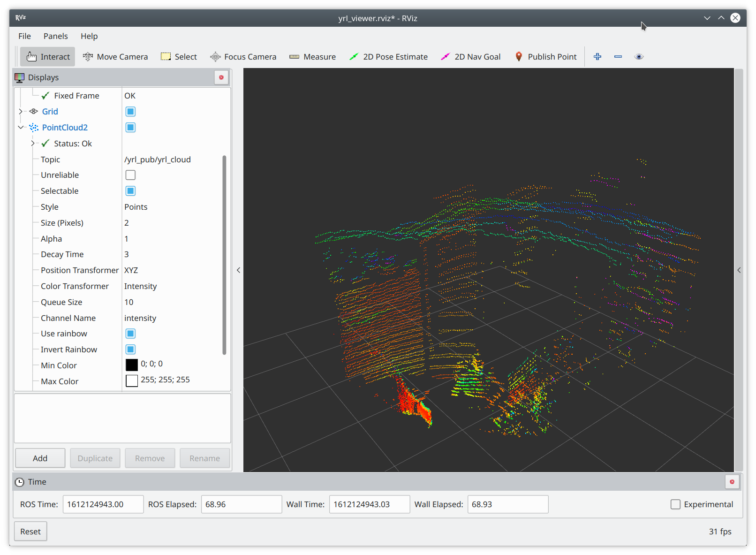
Task: Open the Help menu
Action: [x=89, y=36]
